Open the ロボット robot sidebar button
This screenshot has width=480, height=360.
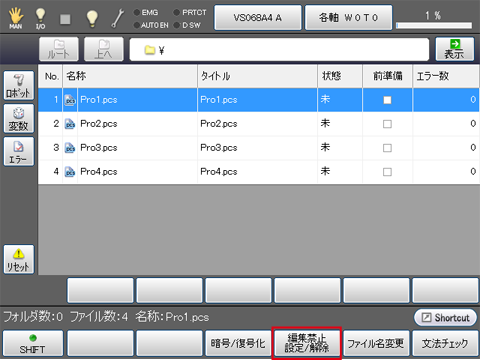click(x=19, y=85)
